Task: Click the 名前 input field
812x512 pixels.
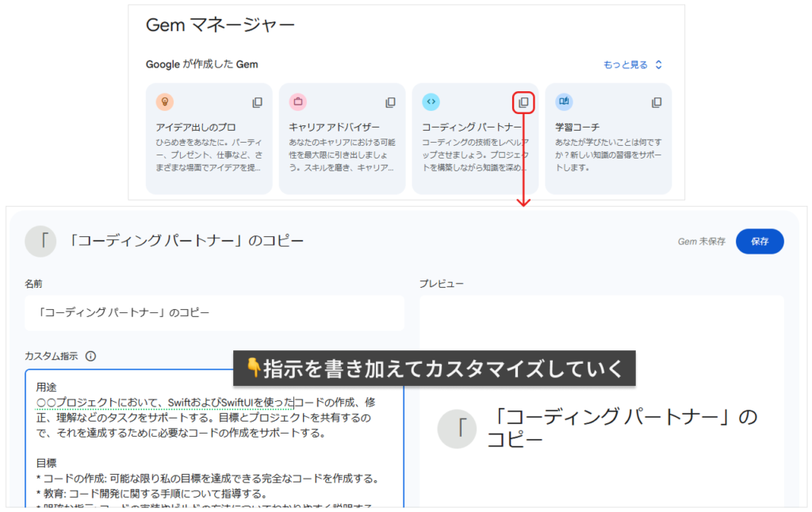Action: (214, 313)
